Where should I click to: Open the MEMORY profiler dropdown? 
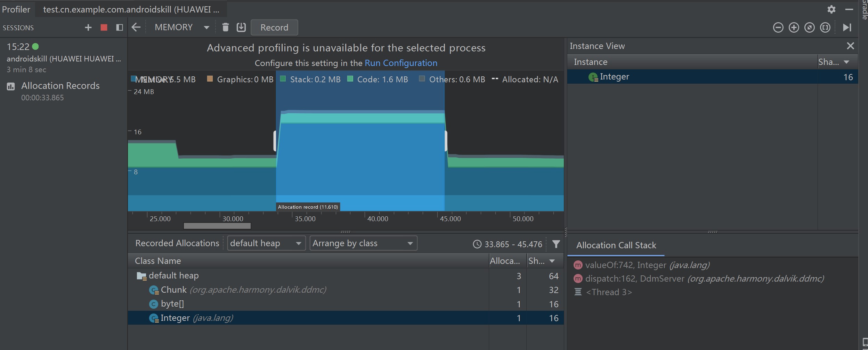(x=182, y=27)
